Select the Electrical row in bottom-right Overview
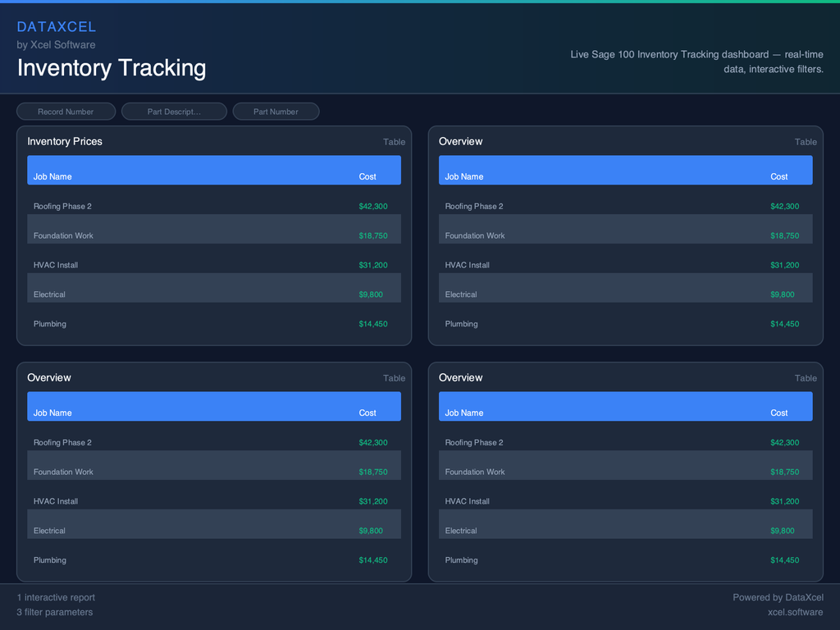Screen dimensions: 840x630 [625, 531]
